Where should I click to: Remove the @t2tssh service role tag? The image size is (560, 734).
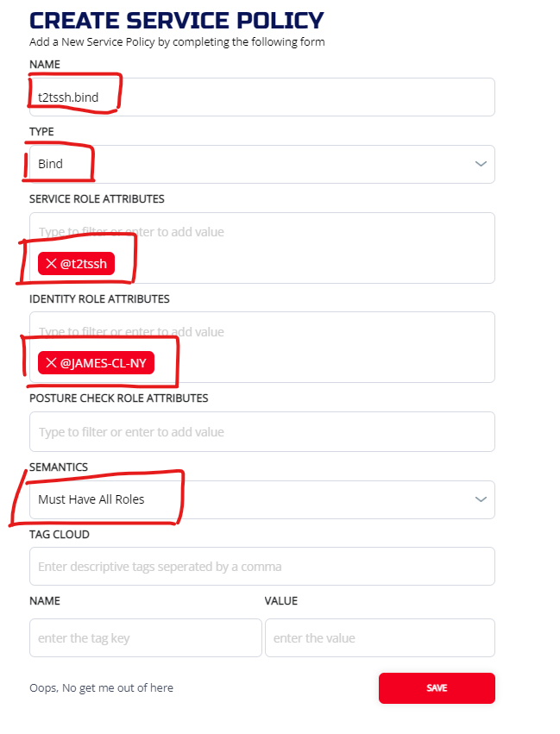[51, 264]
